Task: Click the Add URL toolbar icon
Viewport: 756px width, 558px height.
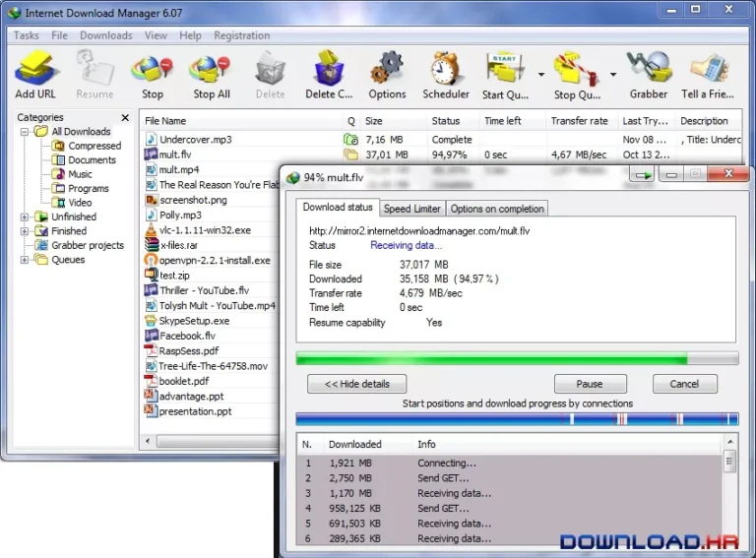Action: click(x=35, y=69)
